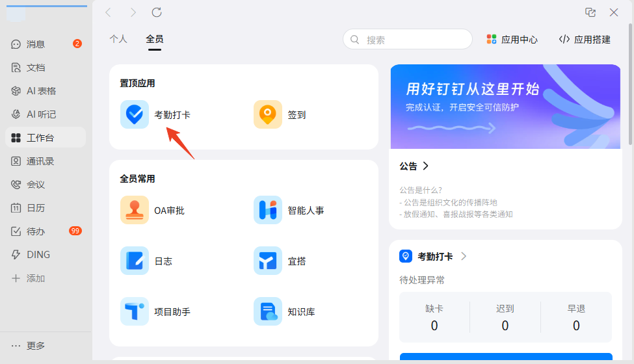Screen dimensions: 634x364
Task: Click the text 公告是什么?
Action: click(421, 190)
